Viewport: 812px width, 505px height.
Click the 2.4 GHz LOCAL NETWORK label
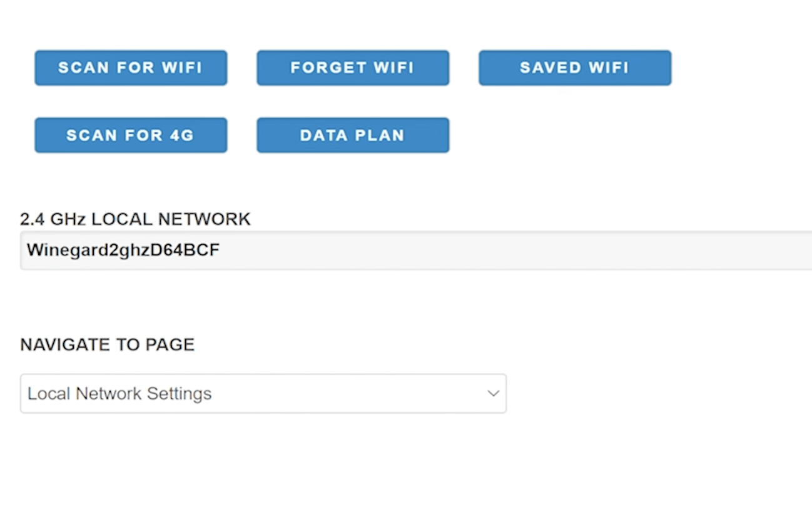pos(135,219)
